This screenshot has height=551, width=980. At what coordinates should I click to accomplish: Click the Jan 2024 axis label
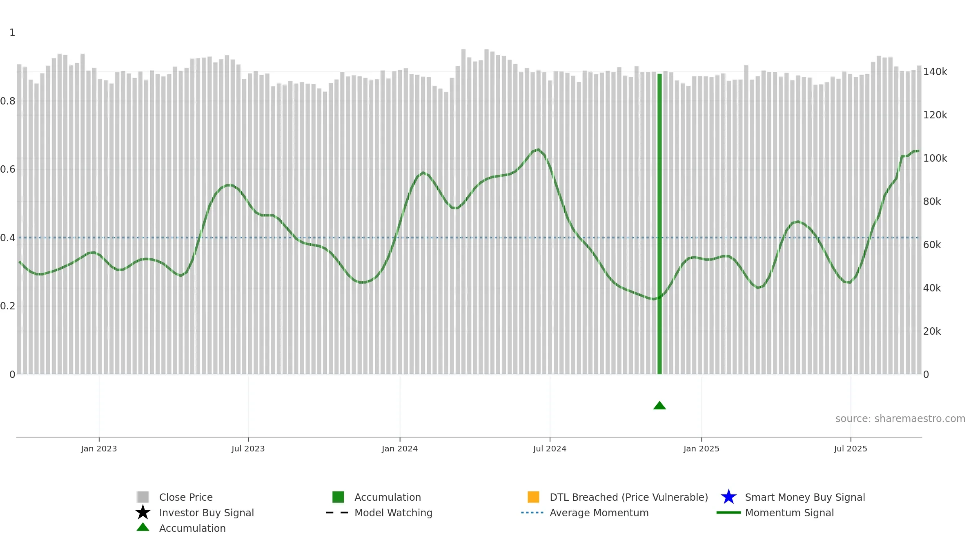click(x=400, y=449)
